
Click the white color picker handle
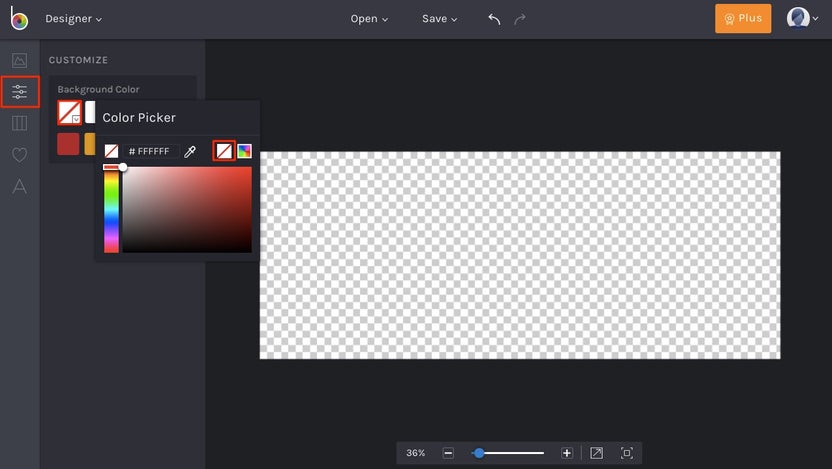(x=123, y=167)
